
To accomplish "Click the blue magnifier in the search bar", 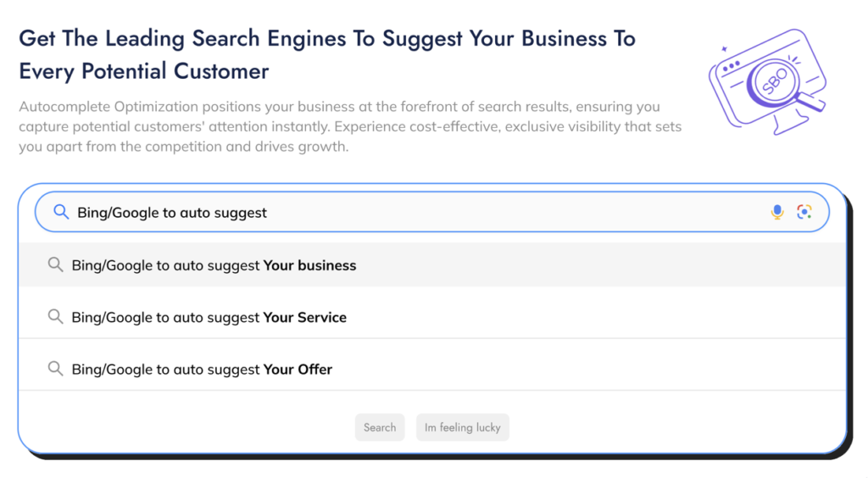I will [61, 212].
